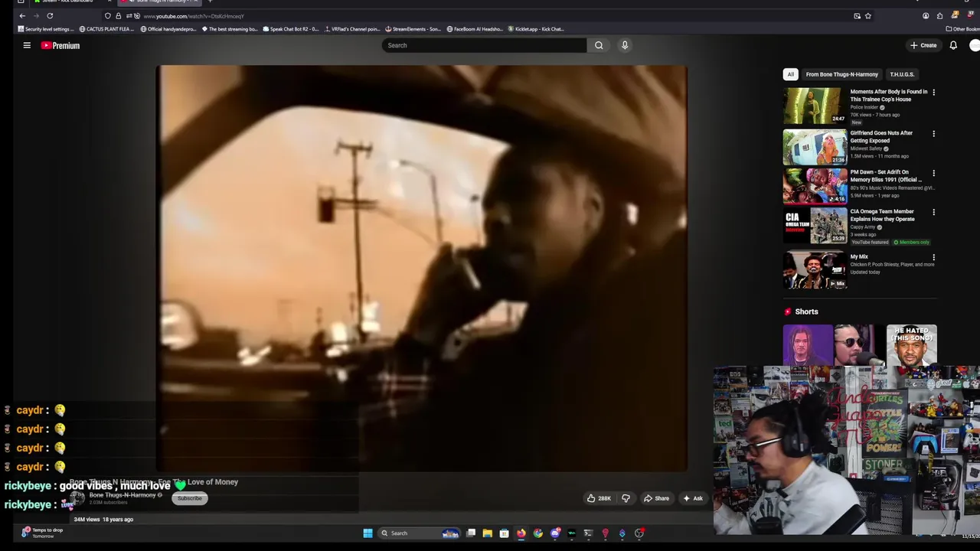Open the first short with long-haired person

click(x=807, y=345)
